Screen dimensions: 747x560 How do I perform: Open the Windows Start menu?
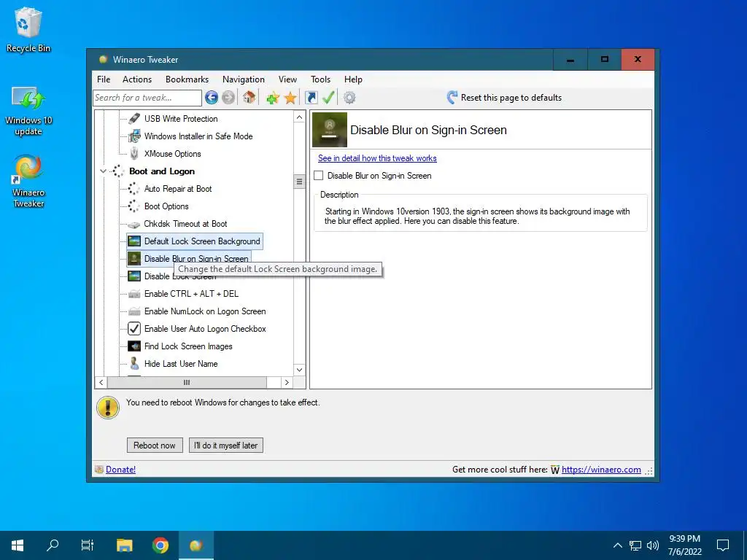(x=18, y=545)
